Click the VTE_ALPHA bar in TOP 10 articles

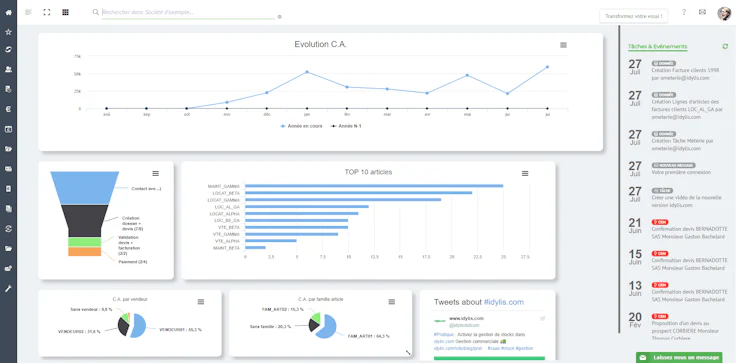(x=271, y=240)
